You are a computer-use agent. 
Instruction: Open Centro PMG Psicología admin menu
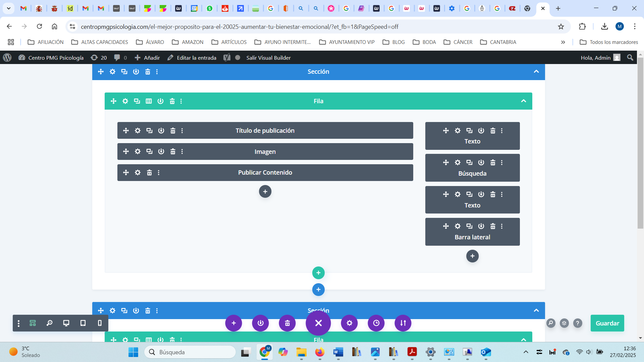pos(51,58)
